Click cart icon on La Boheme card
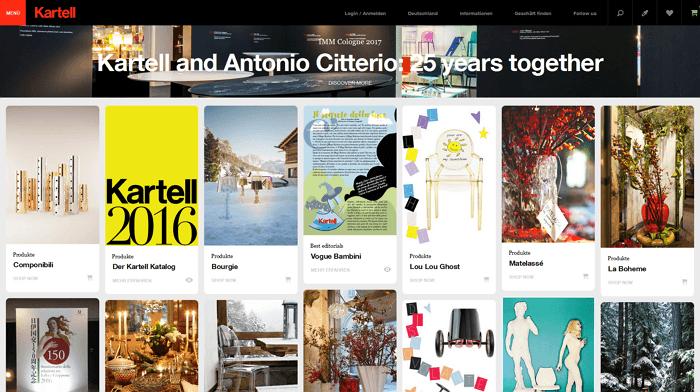700x392 pixels. [x=684, y=282]
